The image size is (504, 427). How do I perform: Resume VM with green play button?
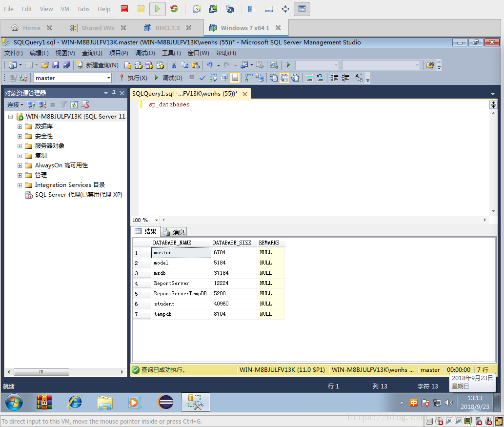(158, 9)
